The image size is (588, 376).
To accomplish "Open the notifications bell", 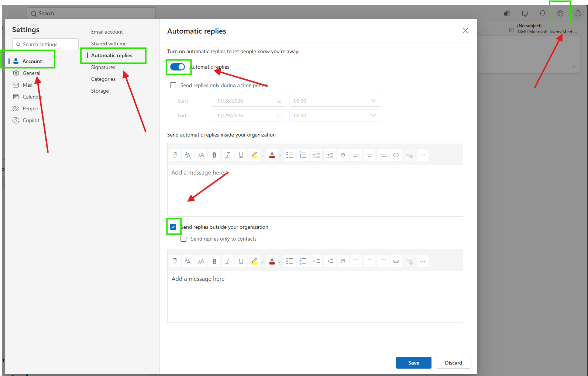I will 542,13.
